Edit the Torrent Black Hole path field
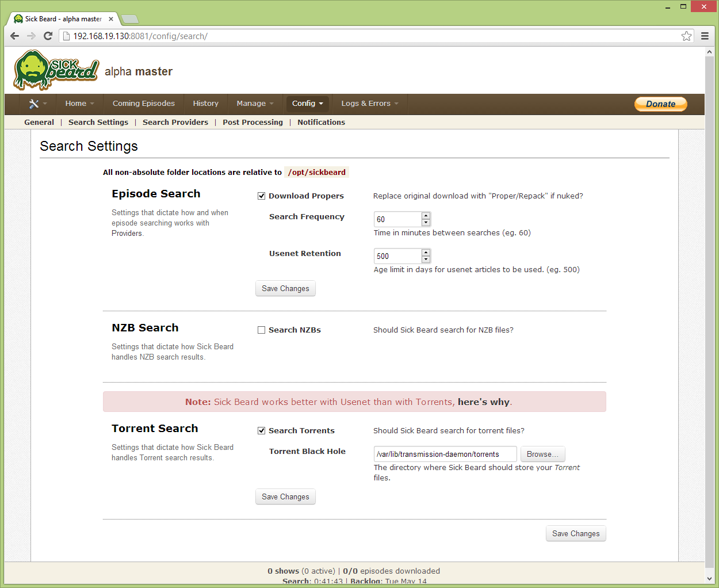 point(445,455)
